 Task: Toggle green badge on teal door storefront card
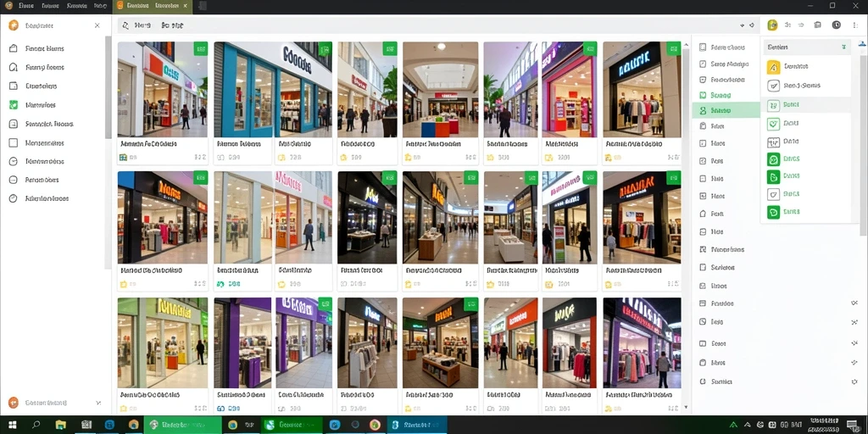point(325,48)
